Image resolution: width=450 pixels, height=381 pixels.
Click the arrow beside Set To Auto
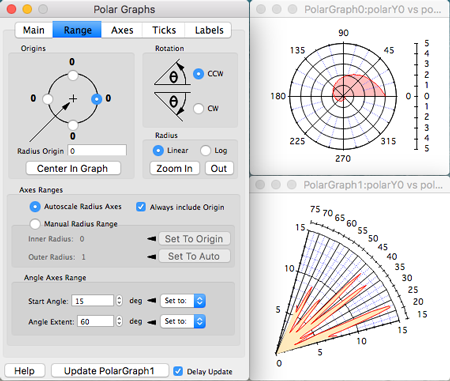pyautogui.click(x=152, y=257)
